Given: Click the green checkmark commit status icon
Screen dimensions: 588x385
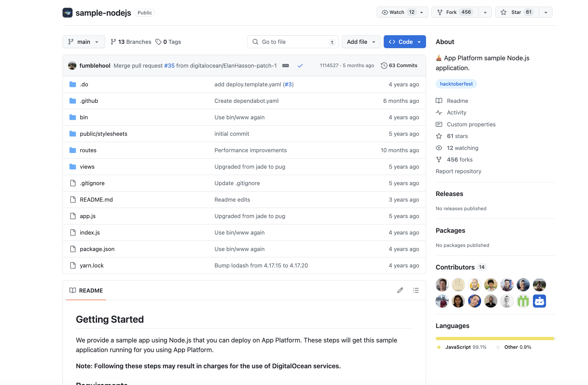Looking at the screenshot, I should 300,66.
